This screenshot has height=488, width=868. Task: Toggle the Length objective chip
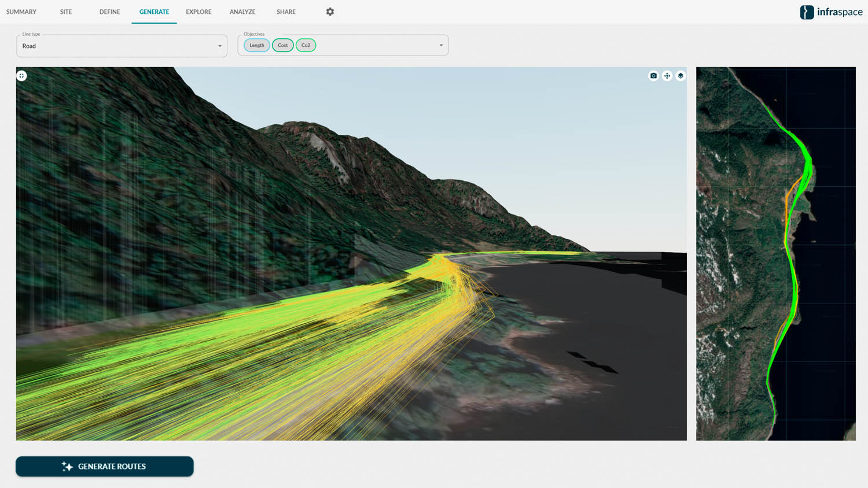256,45
